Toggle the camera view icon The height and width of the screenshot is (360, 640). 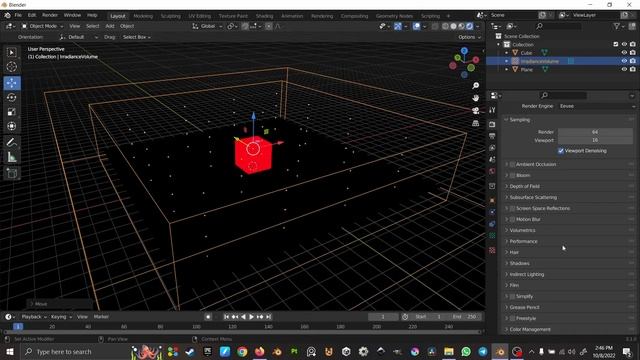[476, 111]
